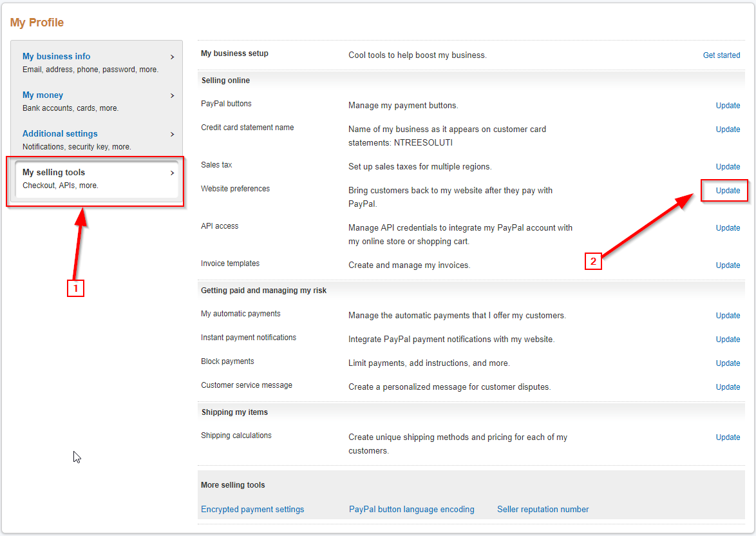
Task: Update My automatic payments
Action: [728, 316]
